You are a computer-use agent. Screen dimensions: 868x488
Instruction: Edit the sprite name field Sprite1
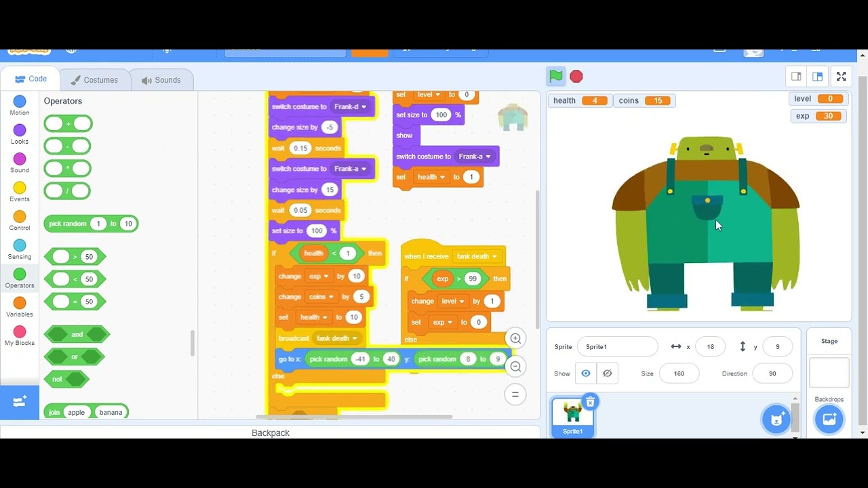(617, 346)
